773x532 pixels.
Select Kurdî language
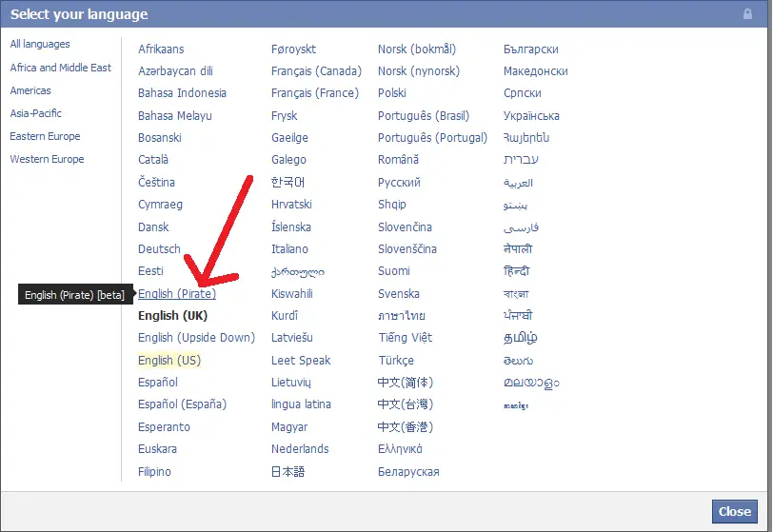point(285,316)
